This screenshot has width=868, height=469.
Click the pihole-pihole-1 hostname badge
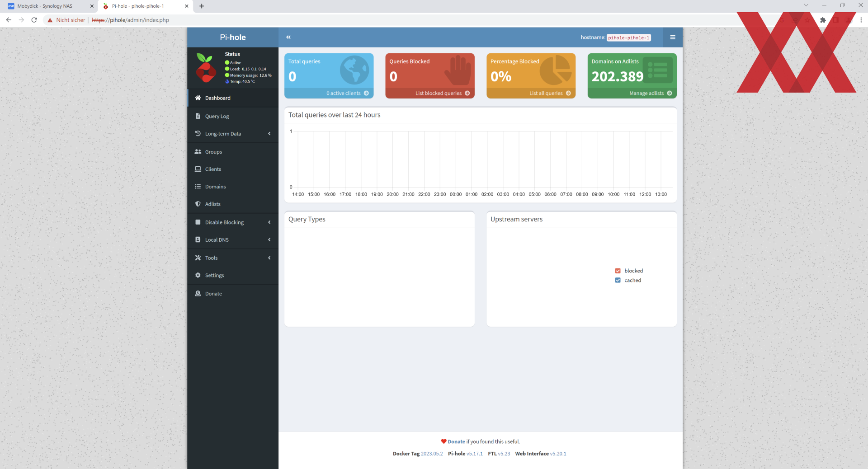pos(628,38)
